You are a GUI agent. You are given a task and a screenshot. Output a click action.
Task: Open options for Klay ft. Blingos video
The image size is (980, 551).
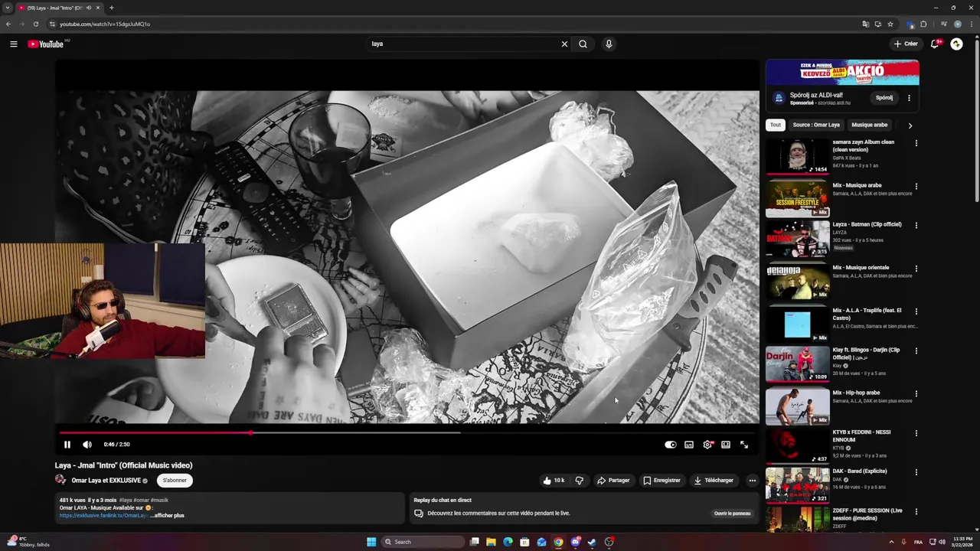point(916,351)
